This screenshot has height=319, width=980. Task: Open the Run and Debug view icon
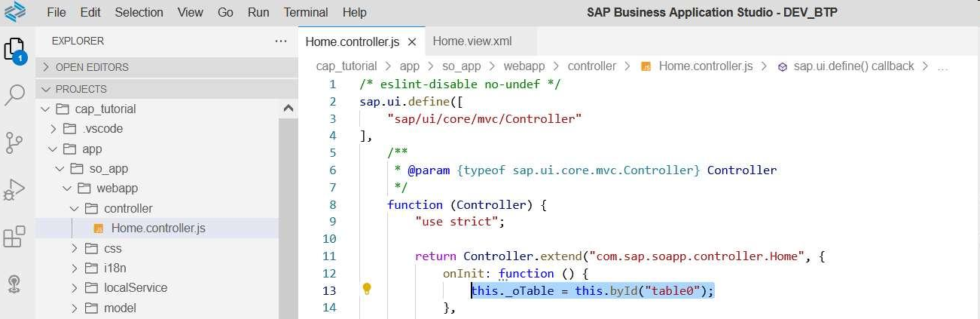[x=15, y=189]
